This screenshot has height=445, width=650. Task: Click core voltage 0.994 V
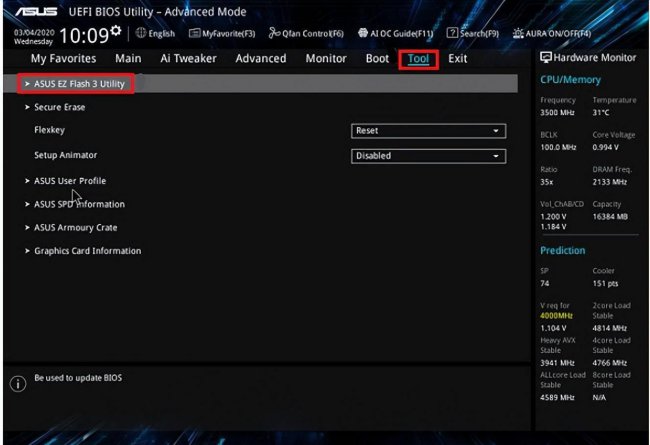point(605,148)
